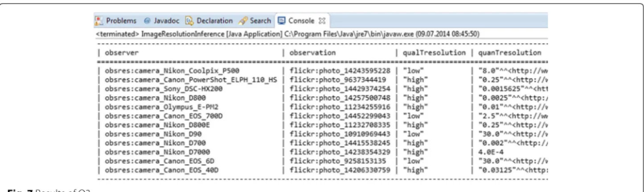
Task: Click flickr:photo_9637344419 value
Action: click(338, 80)
